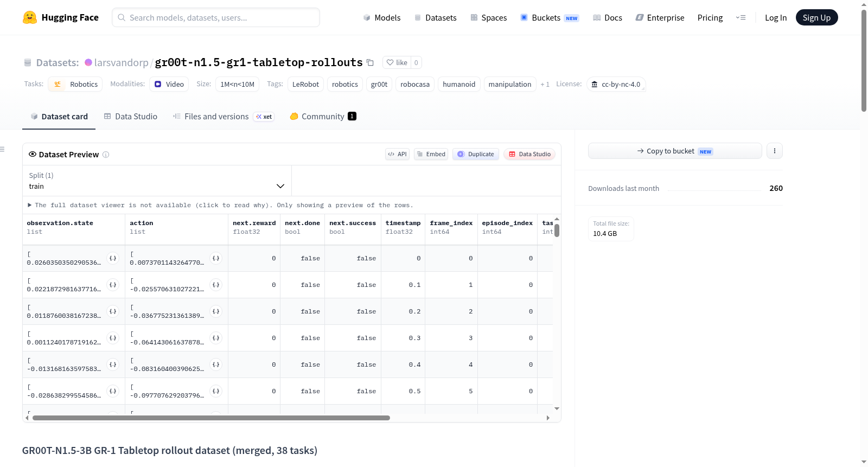Screen dimensions: 868x467
Task: Click the Dataset Preview info icon
Action: pos(106,155)
